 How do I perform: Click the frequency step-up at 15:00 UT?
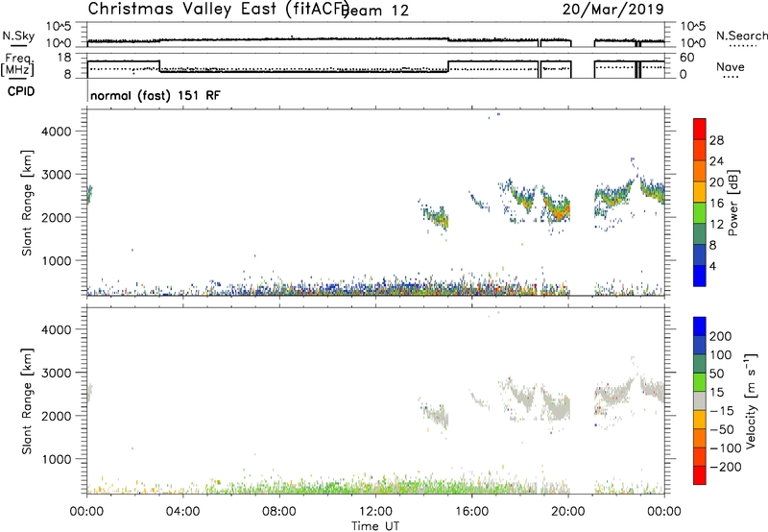448,65
